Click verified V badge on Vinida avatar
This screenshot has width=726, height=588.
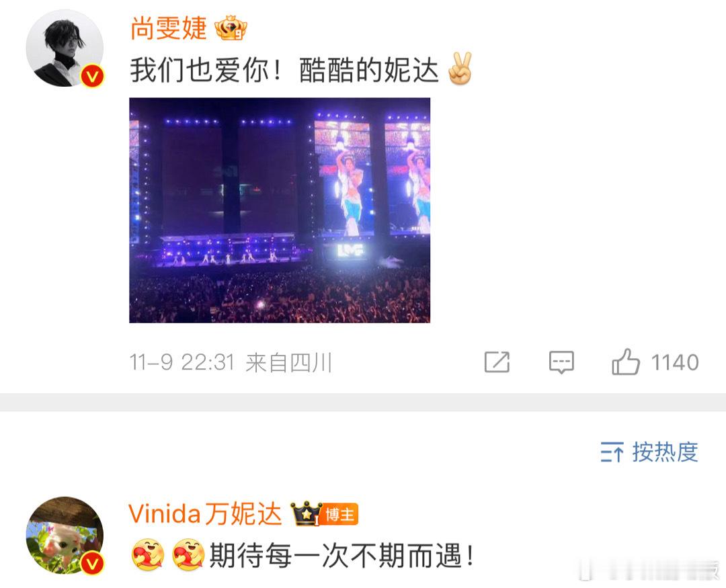(x=93, y=564)
